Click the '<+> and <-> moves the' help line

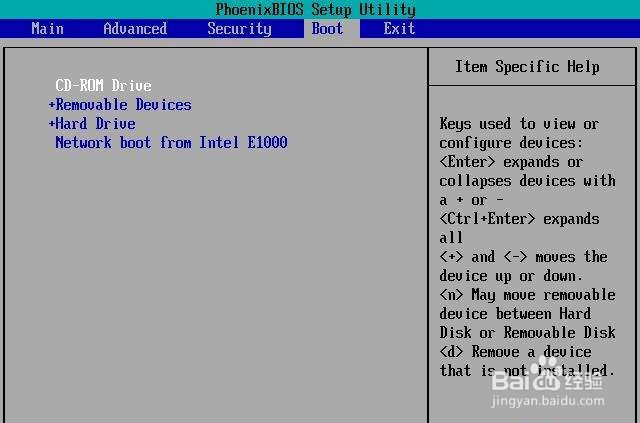(523, 256)
